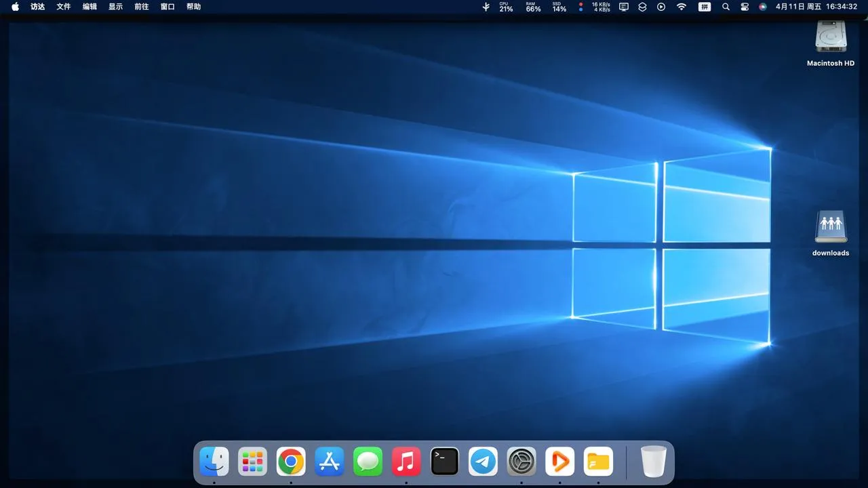Open the 前往 menu
The height and width of the screenshot is (488, 868).
(x=142, y=7)
